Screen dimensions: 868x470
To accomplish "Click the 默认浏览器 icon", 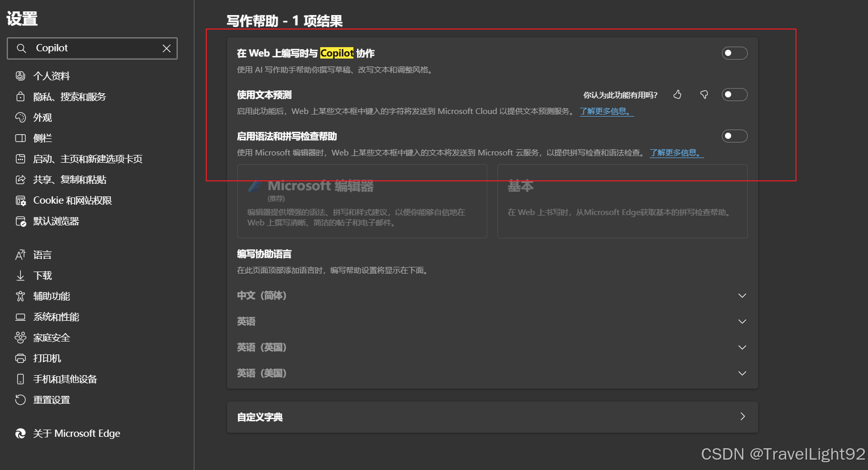I will pyautogui.click(x=20, y=221).
